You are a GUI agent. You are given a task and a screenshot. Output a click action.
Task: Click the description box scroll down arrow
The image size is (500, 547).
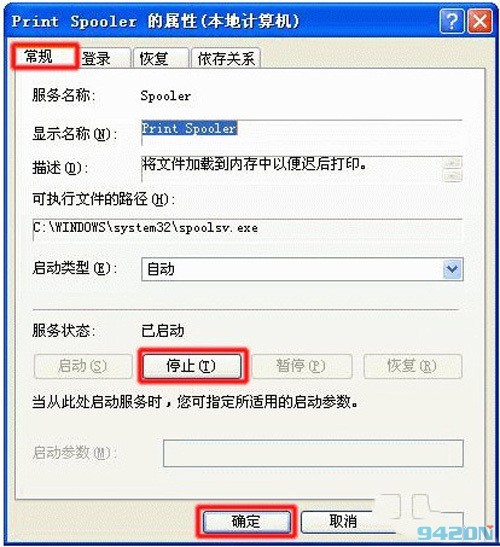[453, 175]
